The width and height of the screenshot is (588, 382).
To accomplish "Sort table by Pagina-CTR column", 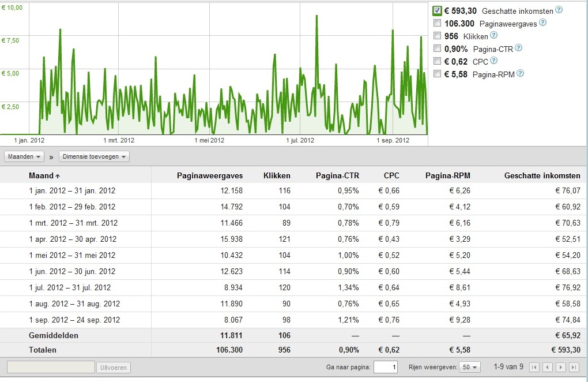I will (337, 175).
